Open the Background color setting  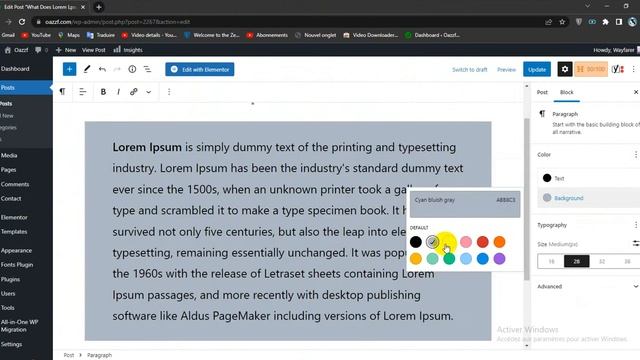[588, 198]
